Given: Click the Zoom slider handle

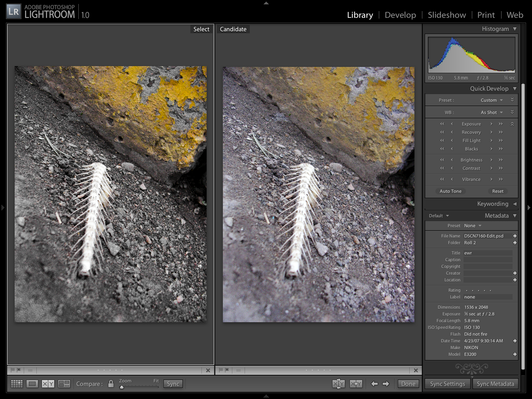Looking at the screenshot, I should coord(122,387).
